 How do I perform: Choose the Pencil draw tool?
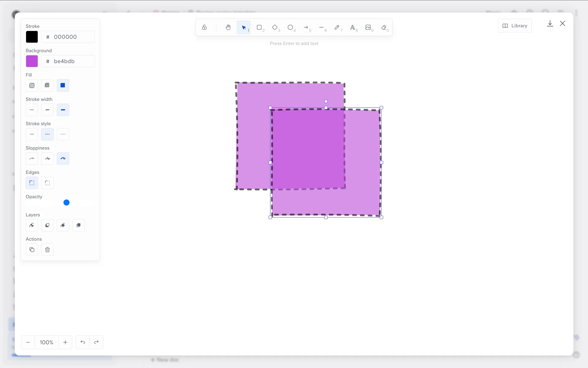pyautogui.click(x=337, y=28)
